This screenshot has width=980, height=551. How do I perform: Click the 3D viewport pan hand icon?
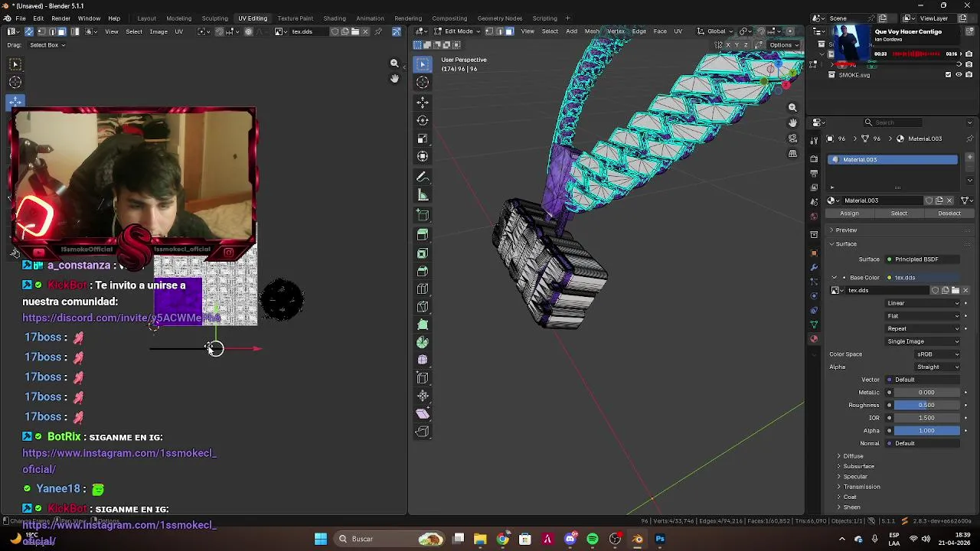click(792, 122)
